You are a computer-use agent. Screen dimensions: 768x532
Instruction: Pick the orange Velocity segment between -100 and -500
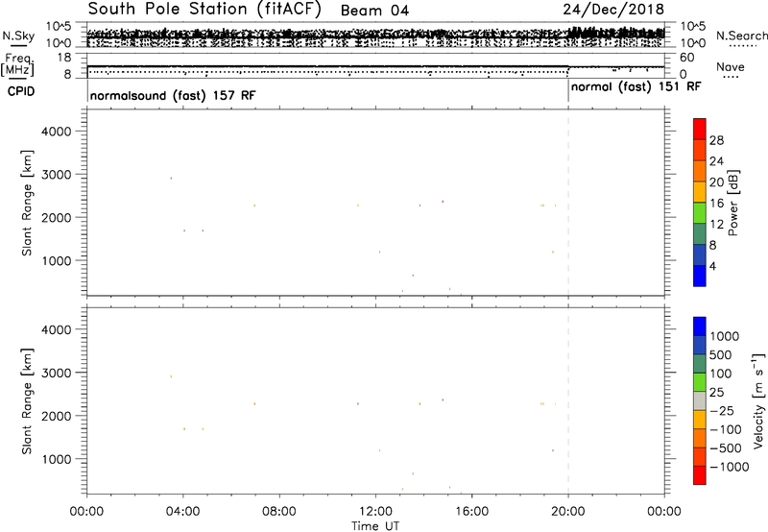[x=700, y=439]
